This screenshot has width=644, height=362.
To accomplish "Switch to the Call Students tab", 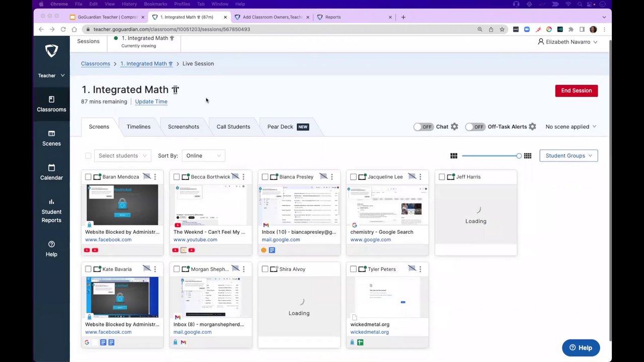I will click(233, 127).
